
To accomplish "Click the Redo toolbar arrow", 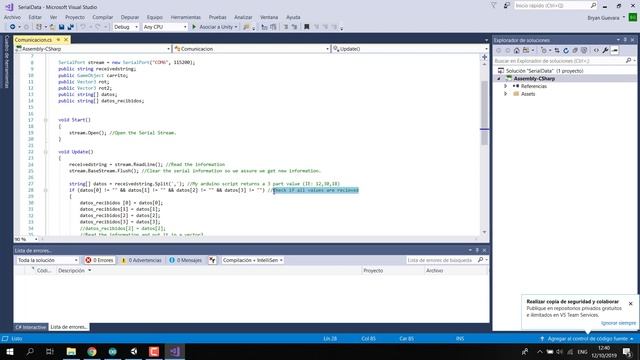I will (97, 27).
